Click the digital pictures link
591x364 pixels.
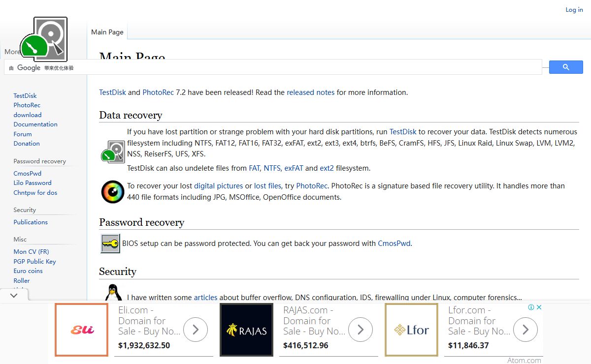click(219, 186)
